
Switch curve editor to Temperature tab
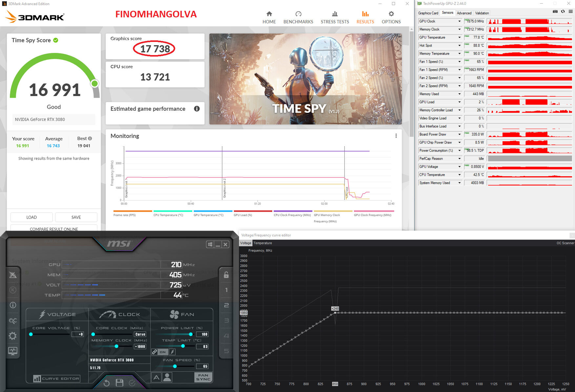tap(263, 243)
